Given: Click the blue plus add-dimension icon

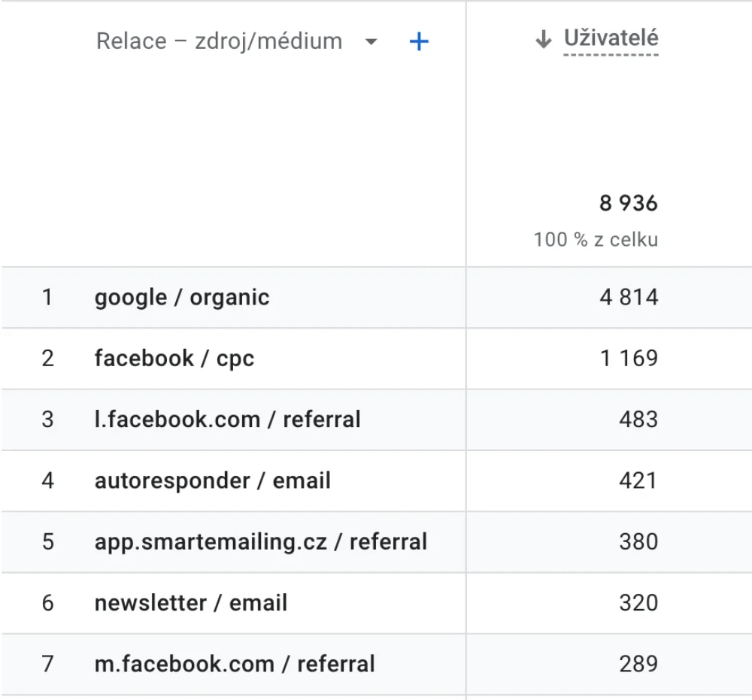Looking at the screenshot, I should [x=419, y=41].
